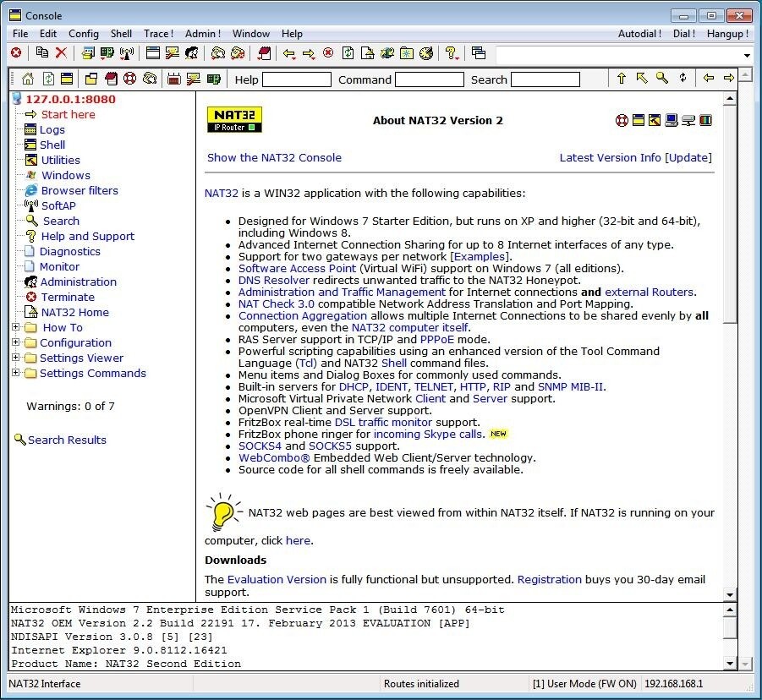Click the person face icon in top toolbar

coord(191,53)
